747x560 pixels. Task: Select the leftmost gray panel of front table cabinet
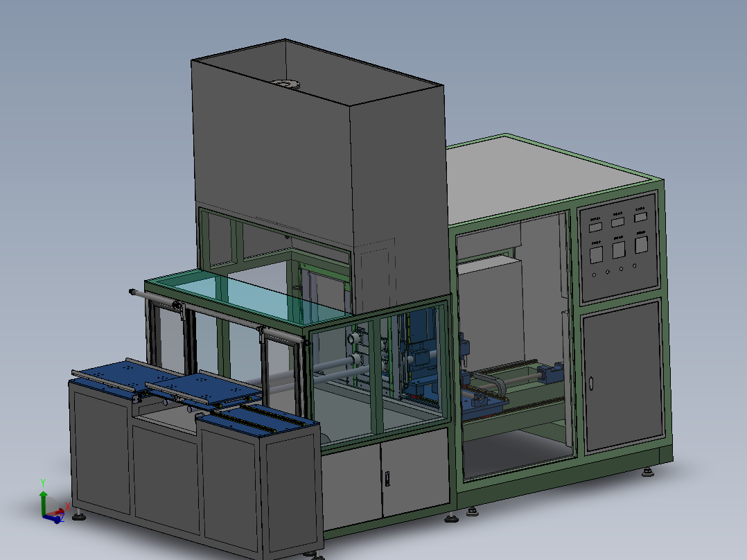click(x=101, y=453)
